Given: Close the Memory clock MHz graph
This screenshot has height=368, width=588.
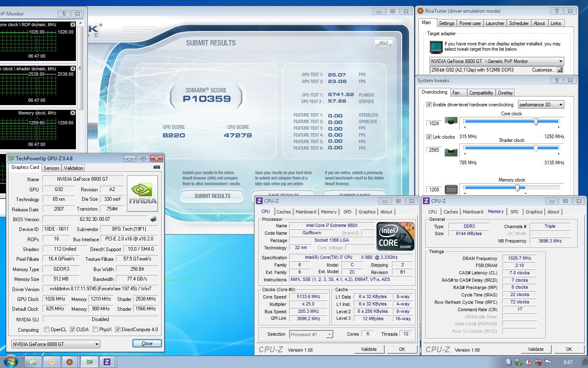Looking at the screenshot, I should tap(73, 113).
